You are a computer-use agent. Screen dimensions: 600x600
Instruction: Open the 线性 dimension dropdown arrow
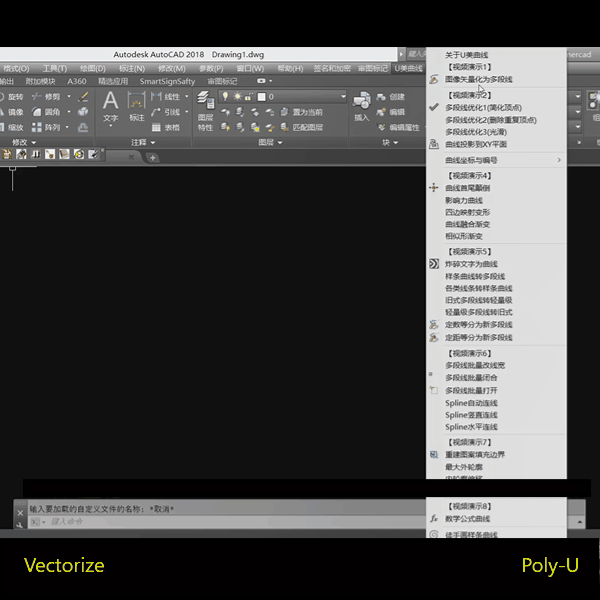tap(187, 96)
